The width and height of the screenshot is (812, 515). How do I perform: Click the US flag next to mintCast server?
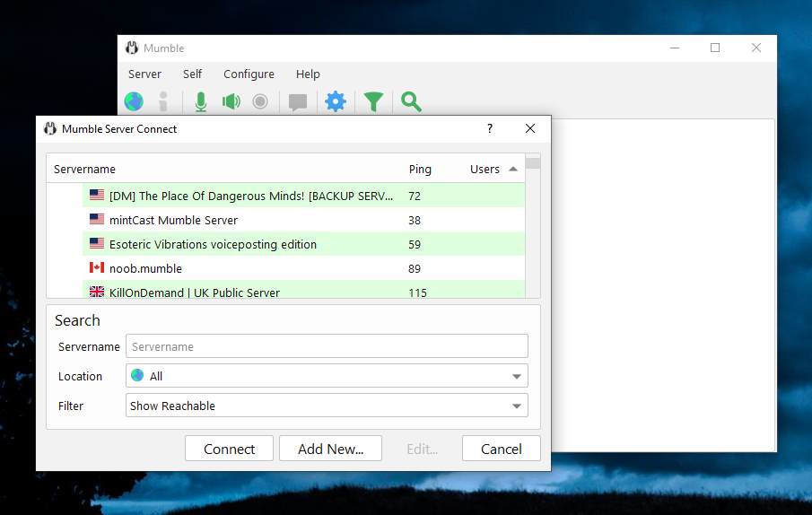(x=97, y=219)
